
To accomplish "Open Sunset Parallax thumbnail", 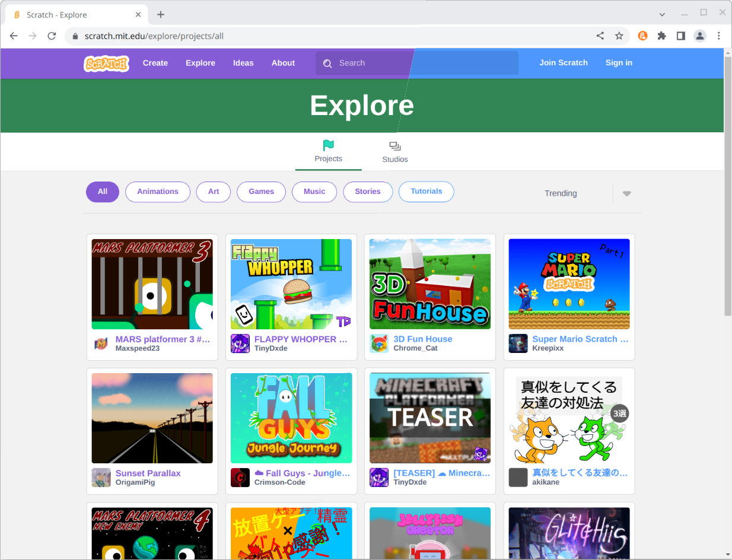I will tap(152, 418).
